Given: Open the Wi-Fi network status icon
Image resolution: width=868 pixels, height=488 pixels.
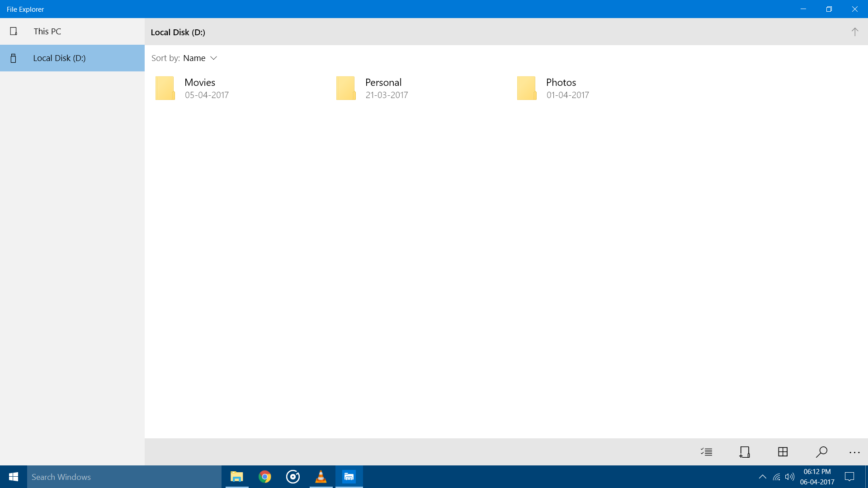Looking at the screenshot, I should 777,477.
